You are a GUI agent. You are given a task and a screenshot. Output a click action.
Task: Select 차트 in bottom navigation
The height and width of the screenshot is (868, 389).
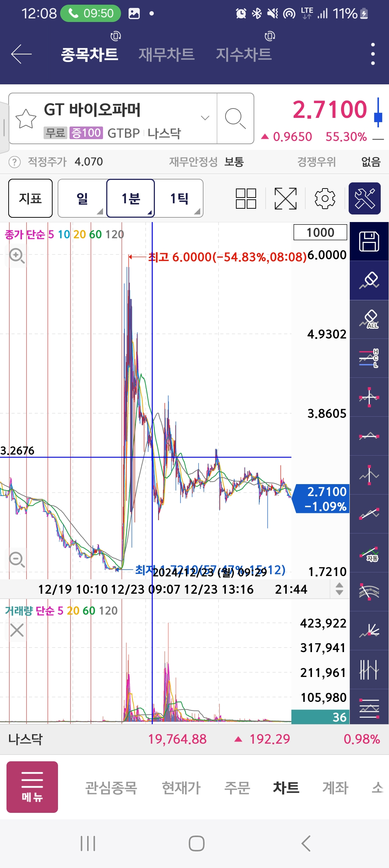(x=286, y=788)
